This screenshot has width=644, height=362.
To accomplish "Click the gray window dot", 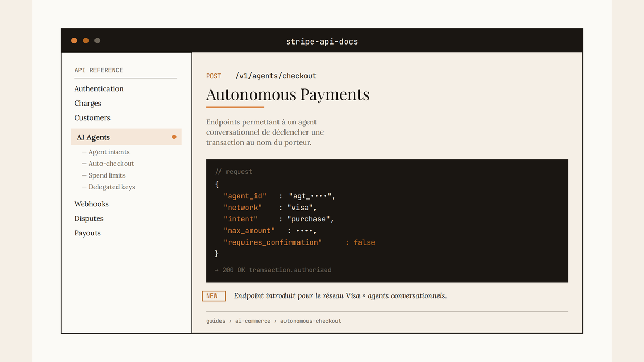I will (97, 41).
